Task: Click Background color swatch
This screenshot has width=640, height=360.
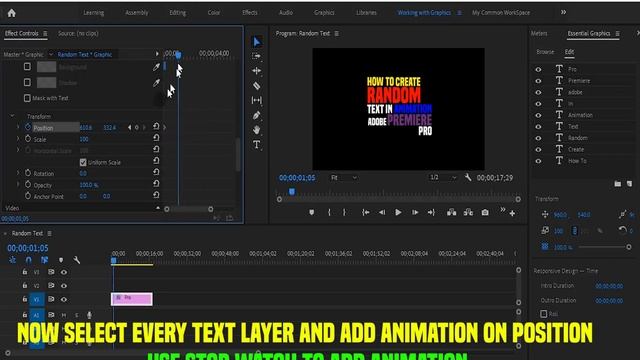Action: (47, 67)
